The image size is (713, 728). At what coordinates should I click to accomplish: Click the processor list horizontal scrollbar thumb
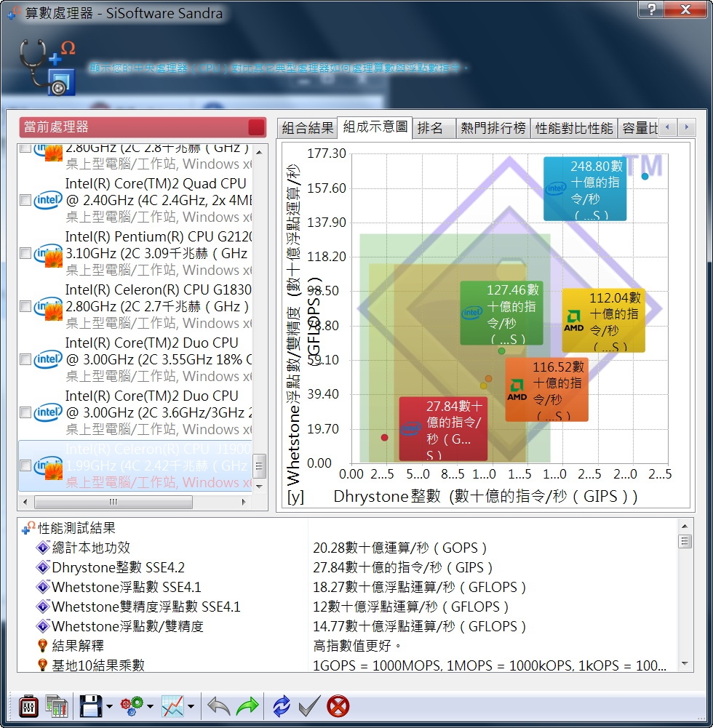[113, 502]
